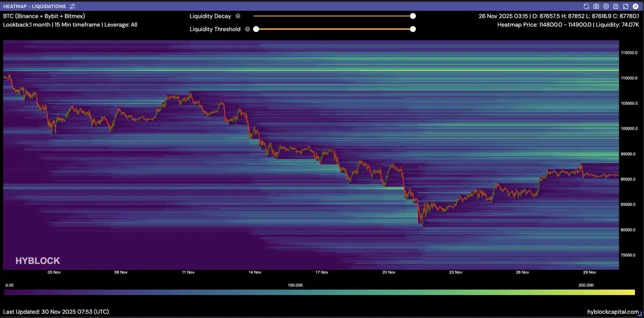
Task: Click the HEATMAP - LIQUIDATIONS title
Action: pyautogui.click(x=34, y=6)
